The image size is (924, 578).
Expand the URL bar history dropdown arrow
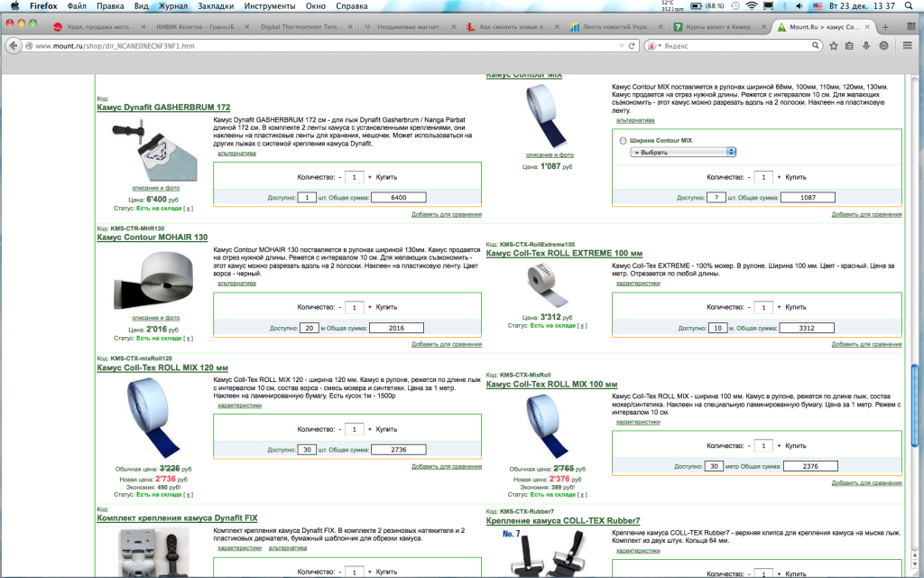coord(621,45)
